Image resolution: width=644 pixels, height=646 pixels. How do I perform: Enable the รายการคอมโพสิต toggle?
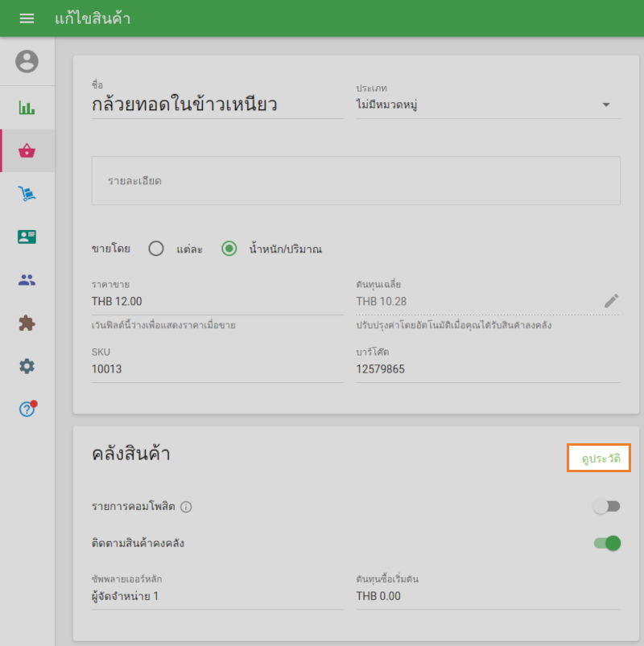[606, 506]
